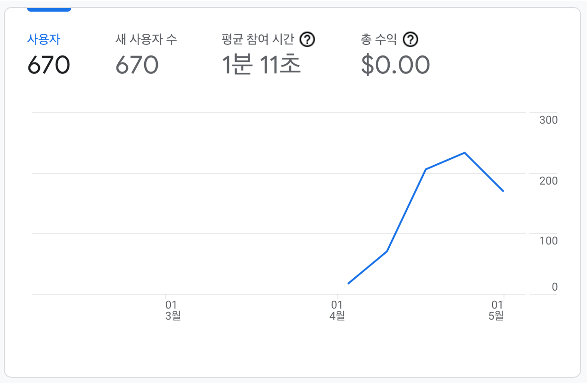
Task: Click the $0.00 revenue value
Action: pos(395,65)
